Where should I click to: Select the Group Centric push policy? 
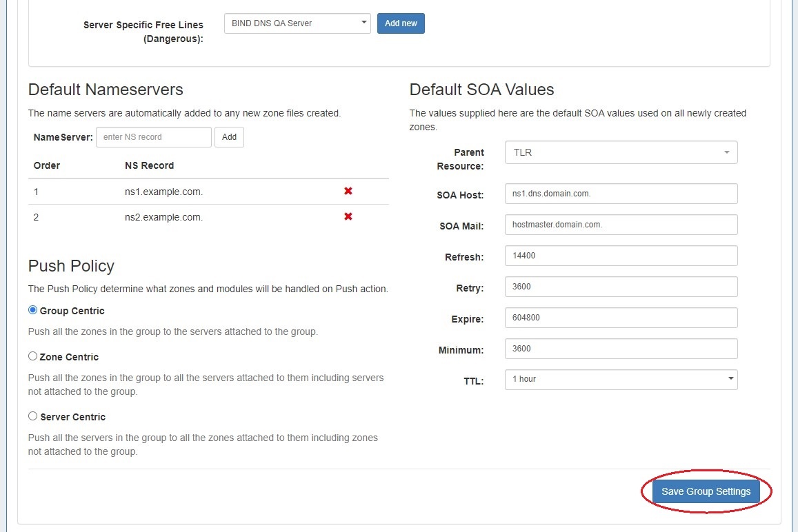click(32, 310)
